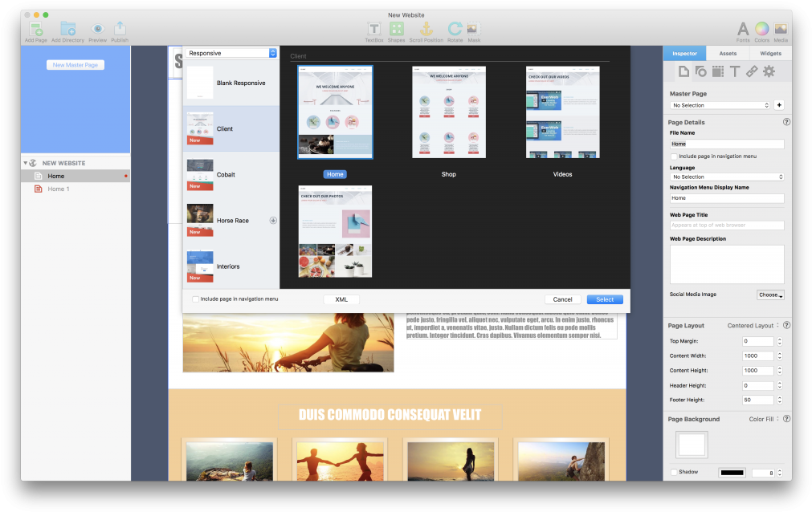Select the Shop template thumbnail
Viewport: 812px width, 512px height.
click(449, 112)
